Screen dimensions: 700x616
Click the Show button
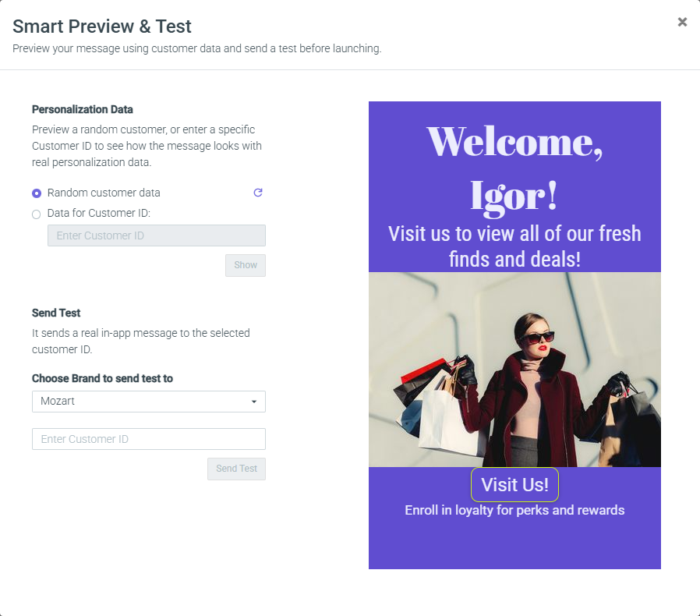click(245, 265)
